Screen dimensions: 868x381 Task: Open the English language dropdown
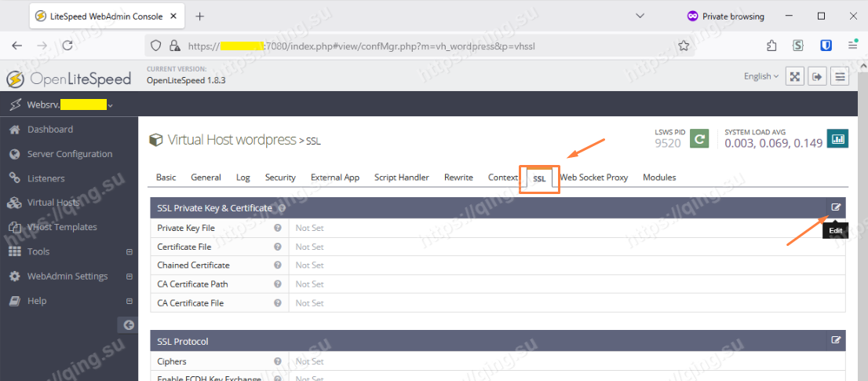pos(761,76)
